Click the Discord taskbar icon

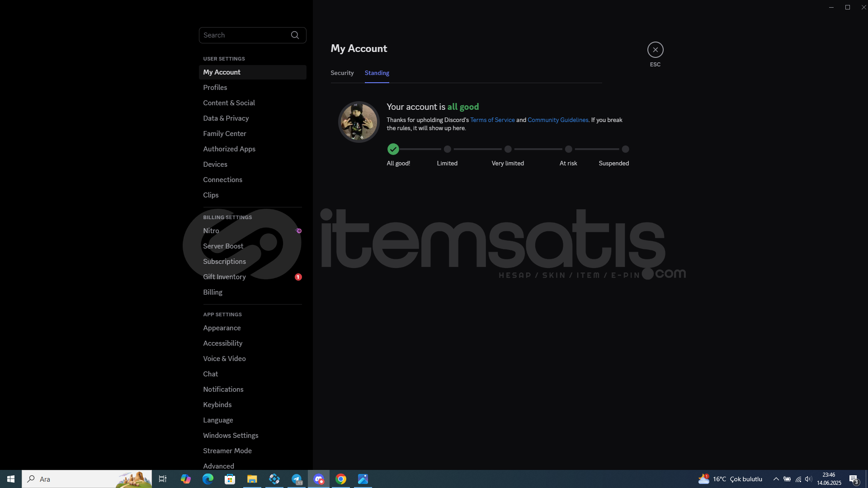(319, 479)
